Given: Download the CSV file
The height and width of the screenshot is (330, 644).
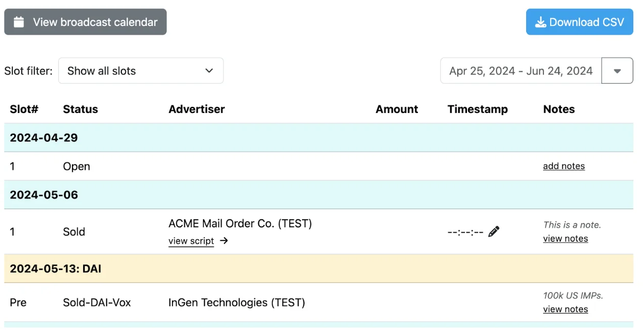Looking at the screenshot, I should click(x=580, y=22).
